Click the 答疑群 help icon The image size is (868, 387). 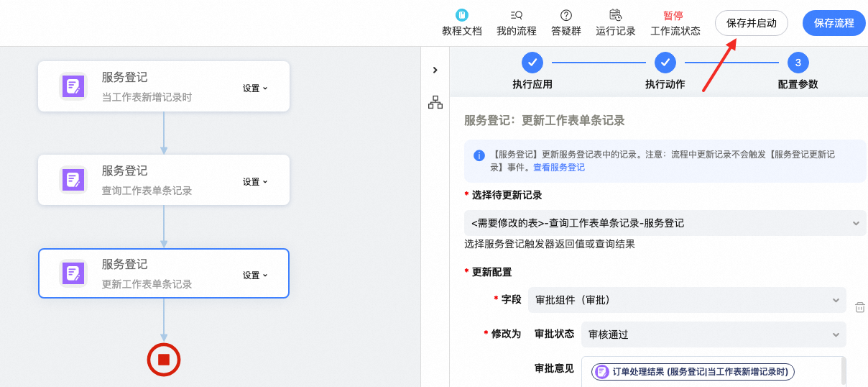click(x=565, y=15)
